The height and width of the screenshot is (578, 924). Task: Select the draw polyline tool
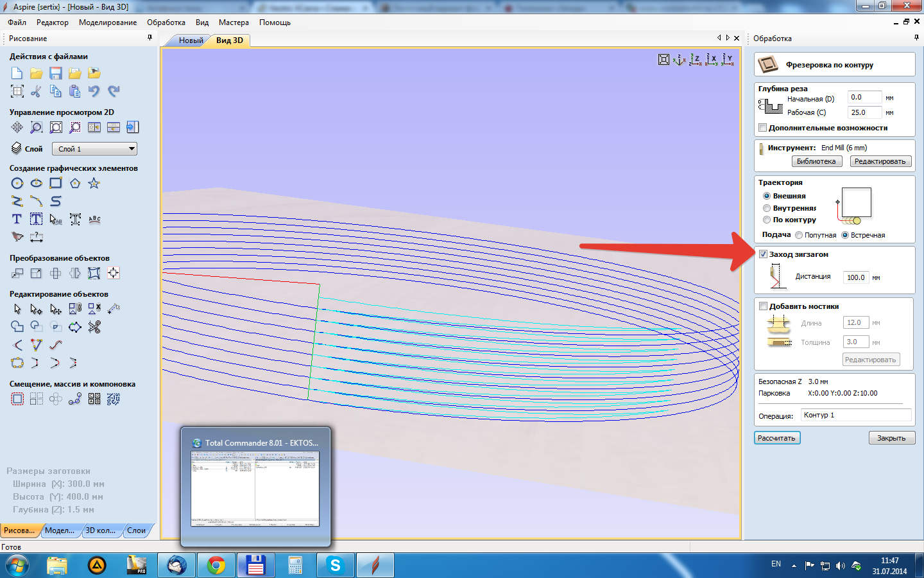17,201
